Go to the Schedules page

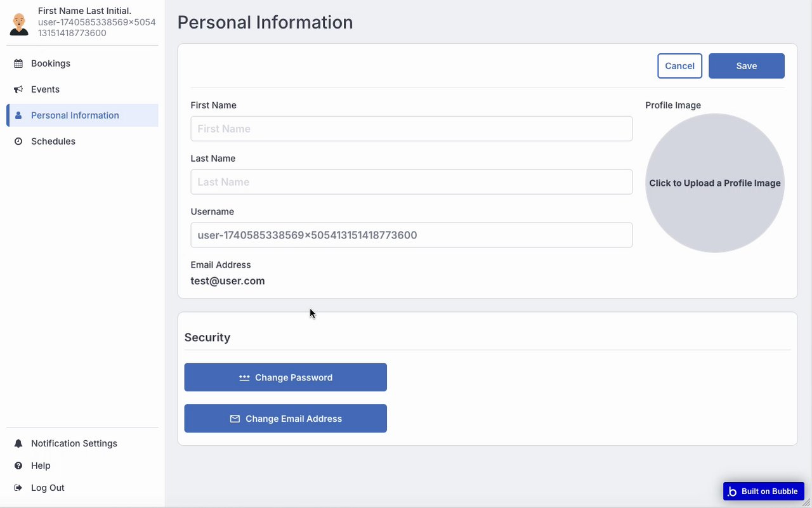point(53,141)
